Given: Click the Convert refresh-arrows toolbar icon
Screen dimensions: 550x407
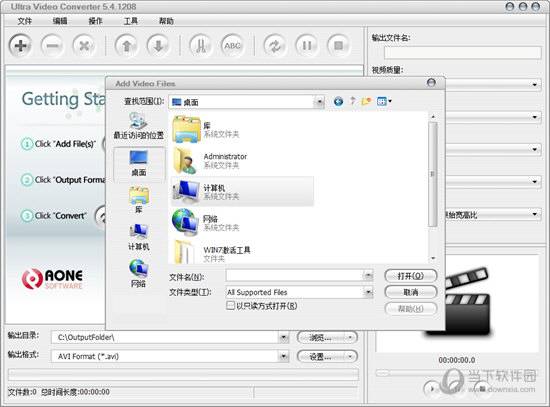Looking at the screenshot, I should pos(275,45).
